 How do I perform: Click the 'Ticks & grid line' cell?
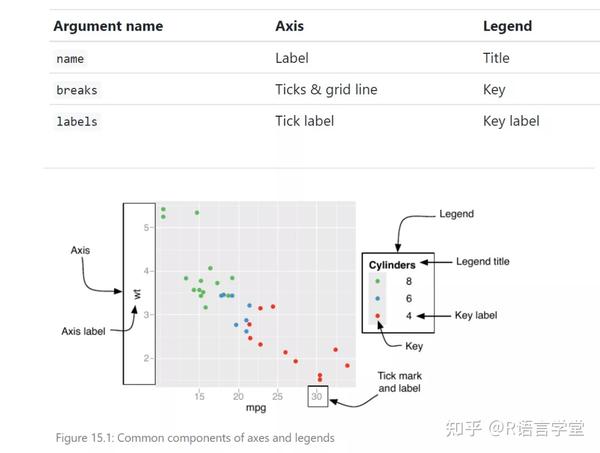(326, 90)
